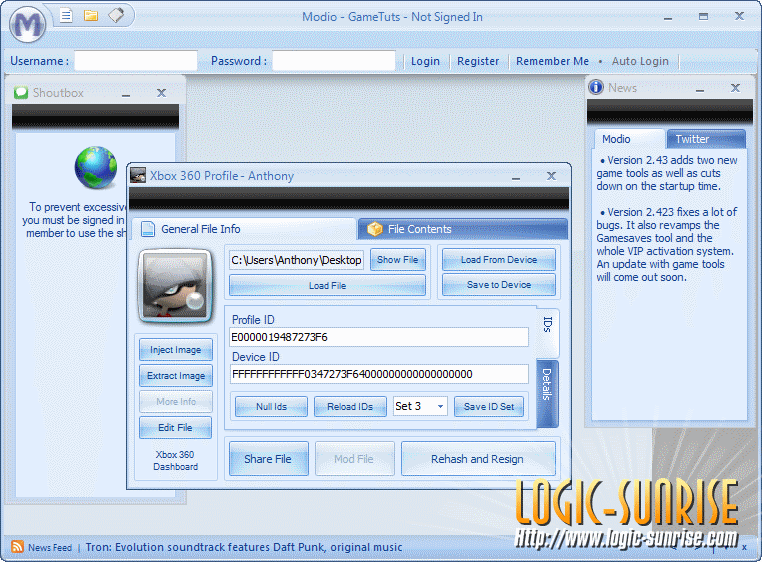Click the RSS News Feed icon
Image resolution: width=762 pixels, height=562 pixels.
(17, 546)
